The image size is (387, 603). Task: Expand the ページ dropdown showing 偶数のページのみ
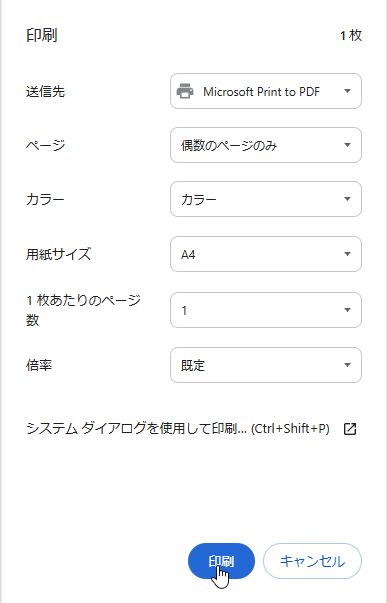coord(266,145)
